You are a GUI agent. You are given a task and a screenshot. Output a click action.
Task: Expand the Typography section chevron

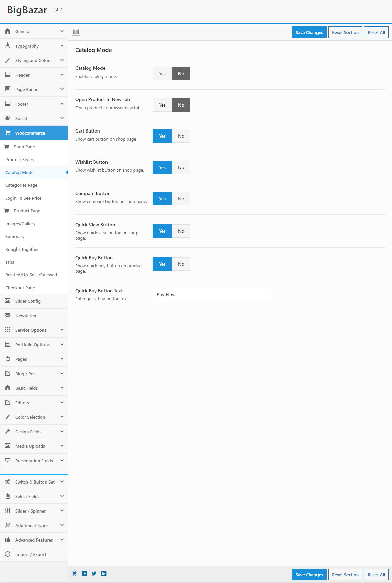(x=62, y=46)
